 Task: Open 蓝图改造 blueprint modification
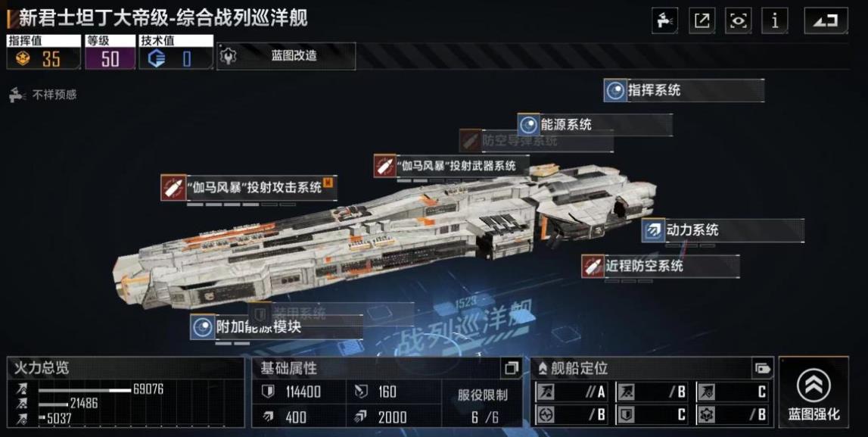pyautogui.click(x=285, y=56)
